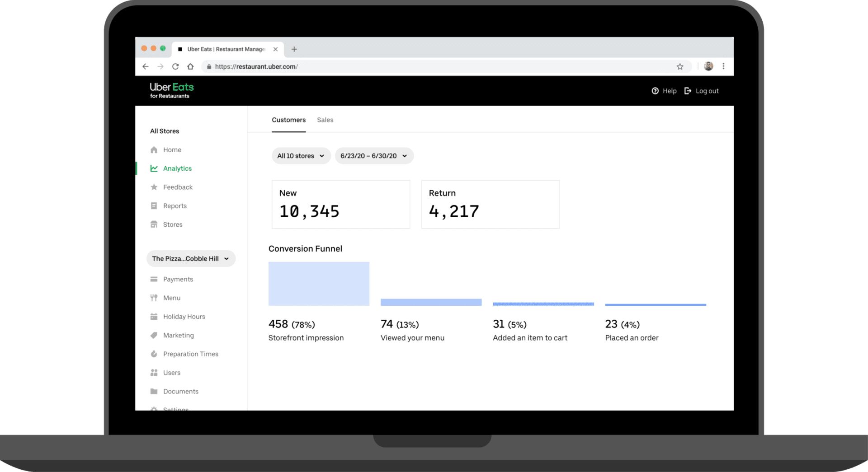Select the Customers tab

click(x=288, y=120)
